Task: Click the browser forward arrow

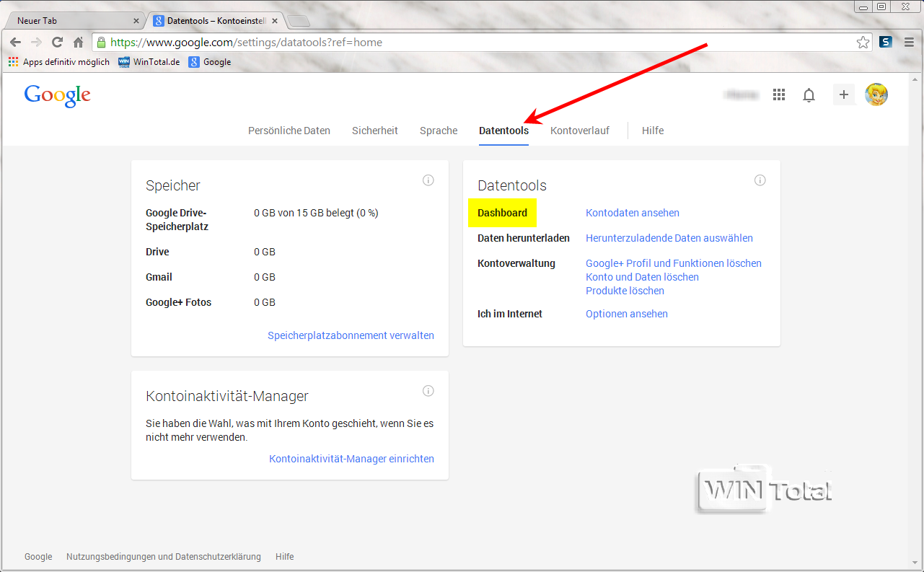Action: click(x=36, y=43)
